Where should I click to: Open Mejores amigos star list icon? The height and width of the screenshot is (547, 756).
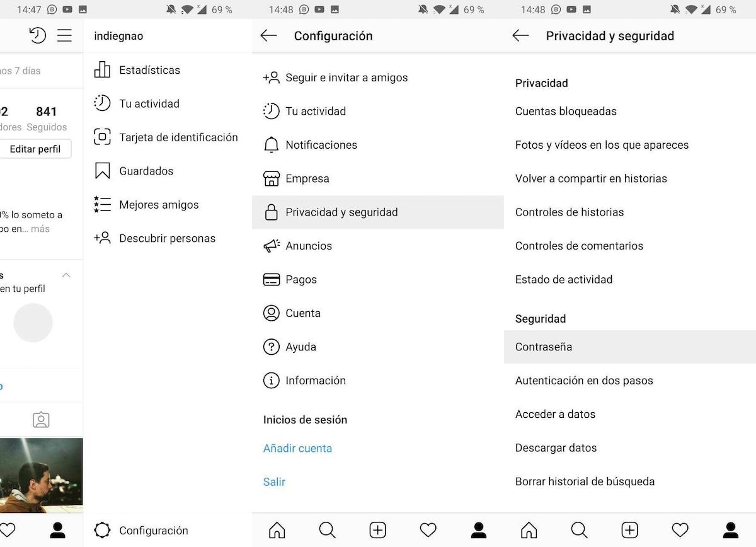click(x=102, y=205)
